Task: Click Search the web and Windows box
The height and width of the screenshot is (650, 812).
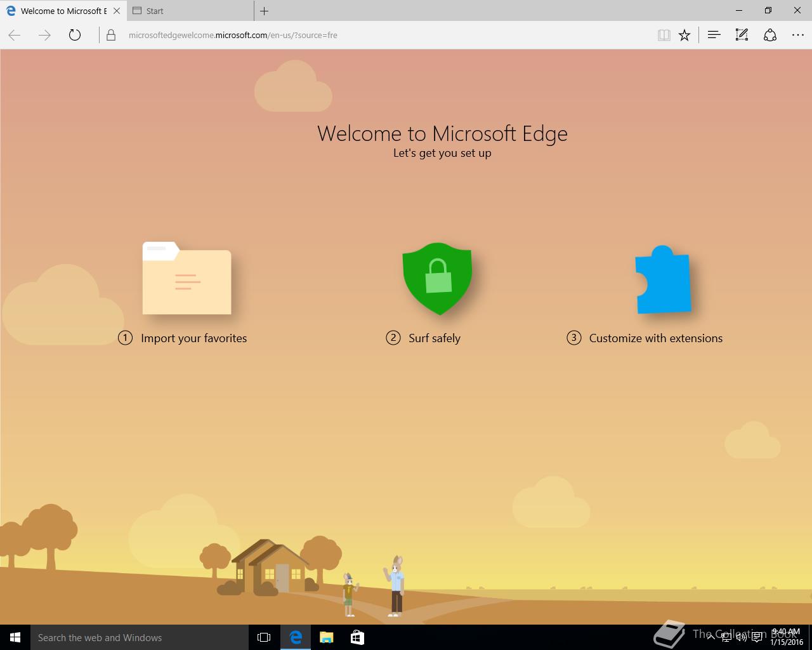Action: point(140,637)
